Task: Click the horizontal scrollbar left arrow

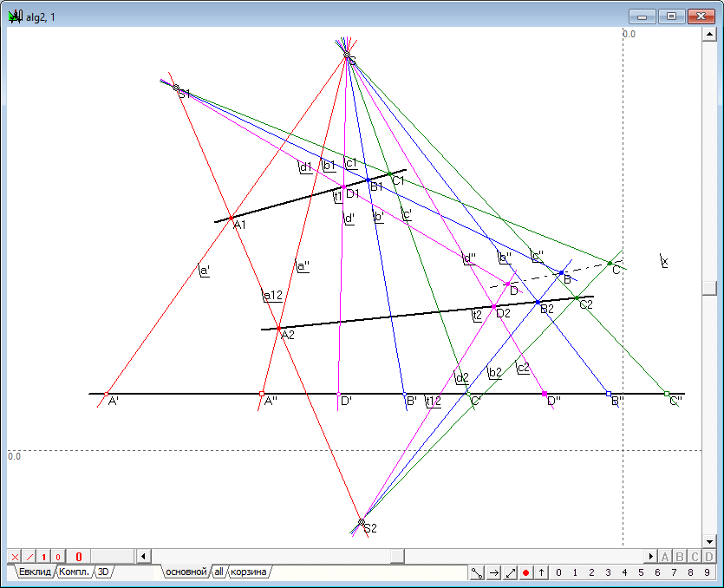Action: 143,557
